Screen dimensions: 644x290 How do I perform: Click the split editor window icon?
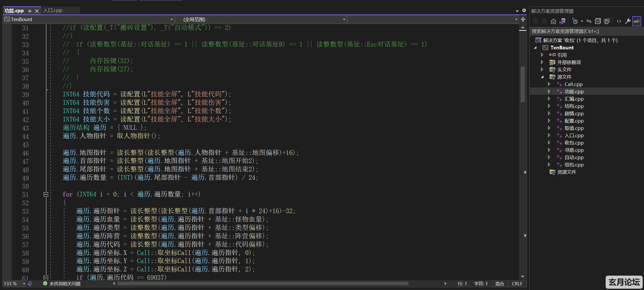(x=523, y=19)
